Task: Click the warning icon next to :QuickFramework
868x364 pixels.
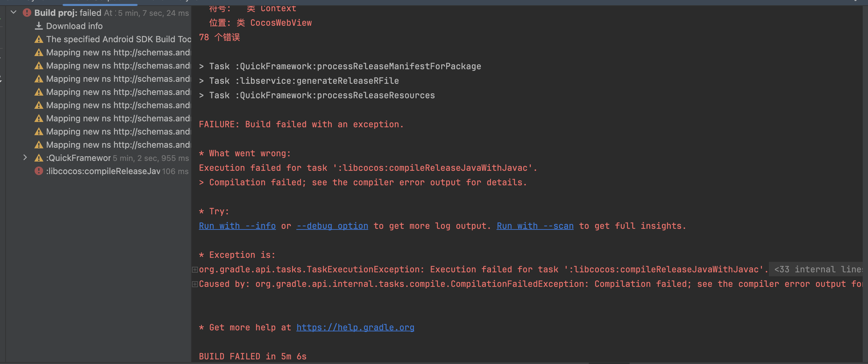Action: tap(39, 158)
